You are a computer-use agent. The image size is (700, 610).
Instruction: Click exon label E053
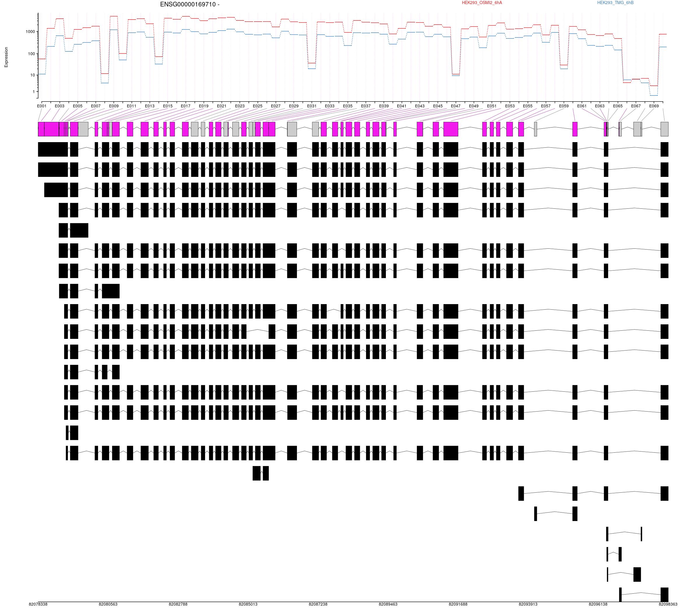click(510, 106)
